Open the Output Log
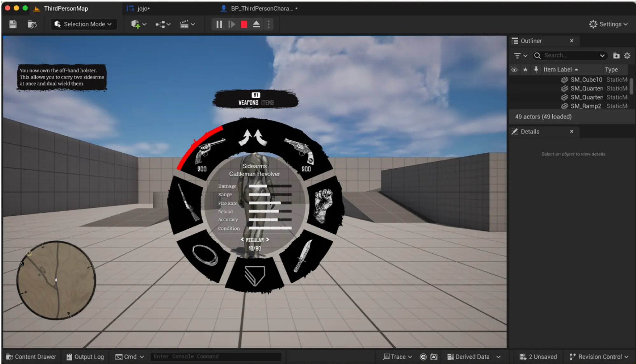This screenshot has height=364, width=636. [x=85, y=357]
